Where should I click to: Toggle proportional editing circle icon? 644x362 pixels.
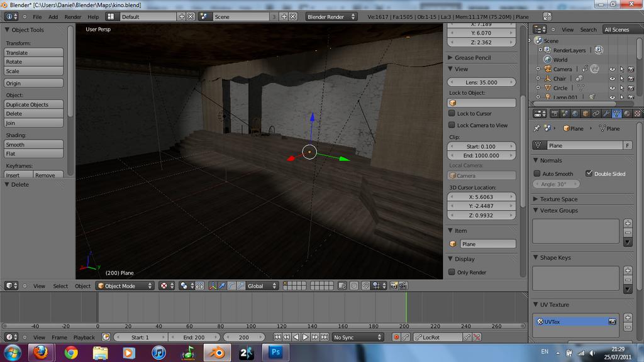354,286
